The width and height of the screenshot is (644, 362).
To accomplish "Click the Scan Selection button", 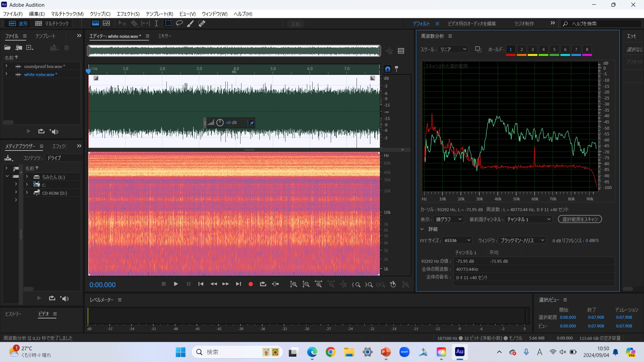I will click(580, 219).
